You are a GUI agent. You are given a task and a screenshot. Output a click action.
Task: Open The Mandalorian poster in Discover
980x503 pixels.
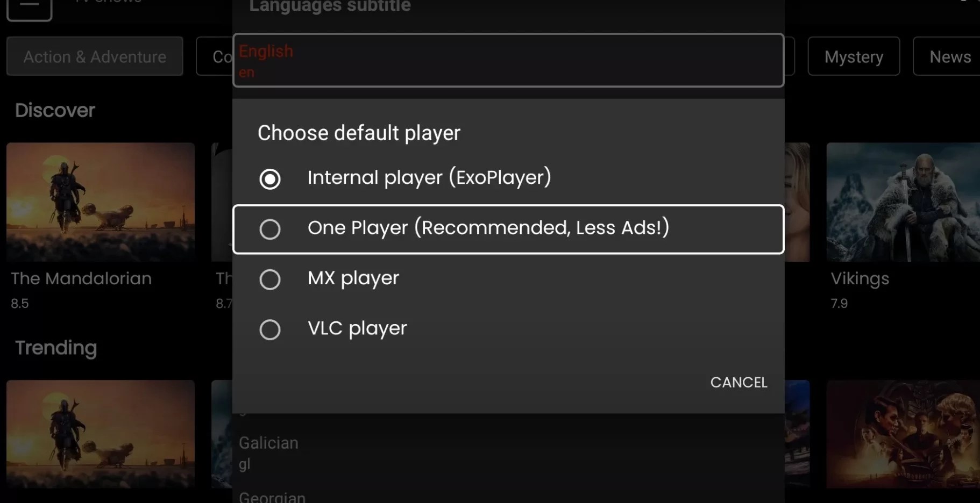(100, 202)
